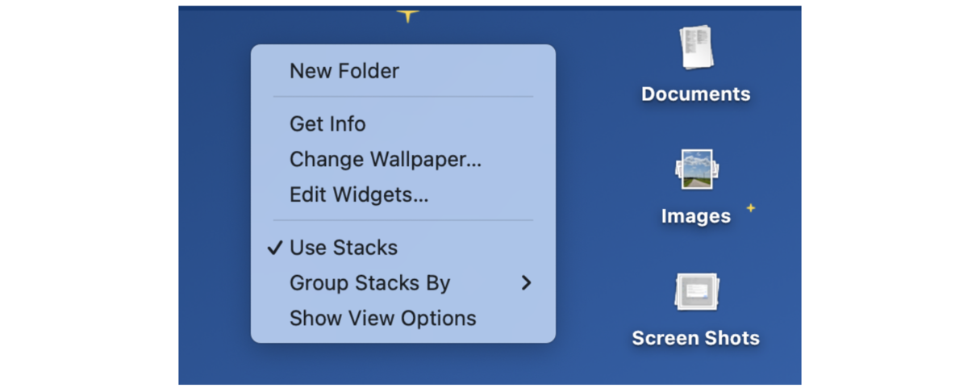Click the checkmark beside Use Stacks
The height and width of the screenshot is (388, 980).
(275, 248)
